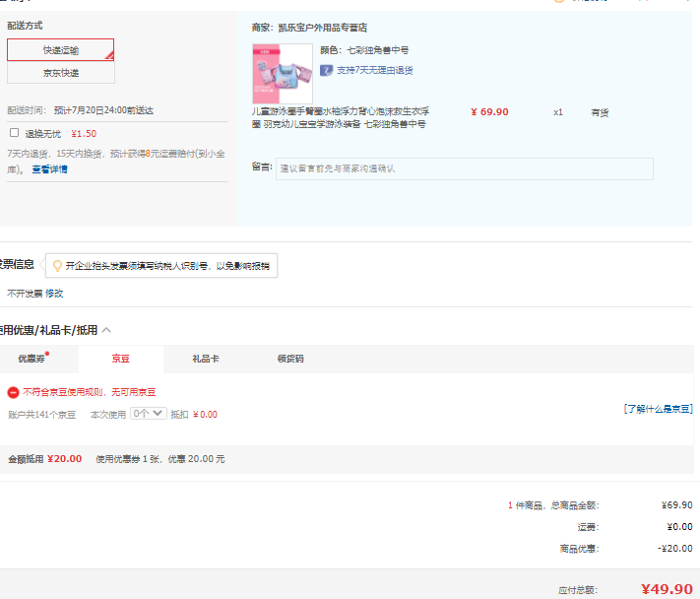Choose 京东快递 as delivery method
Image resolution: width=700 pixels, height=599 pixels.
click(x=60, y=73)
